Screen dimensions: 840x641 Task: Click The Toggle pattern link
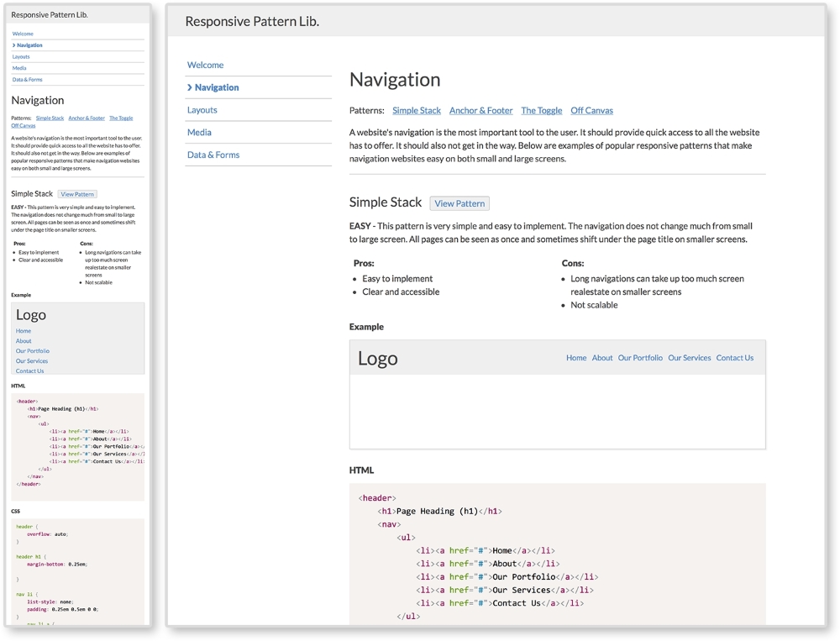[x=541, y=110]
